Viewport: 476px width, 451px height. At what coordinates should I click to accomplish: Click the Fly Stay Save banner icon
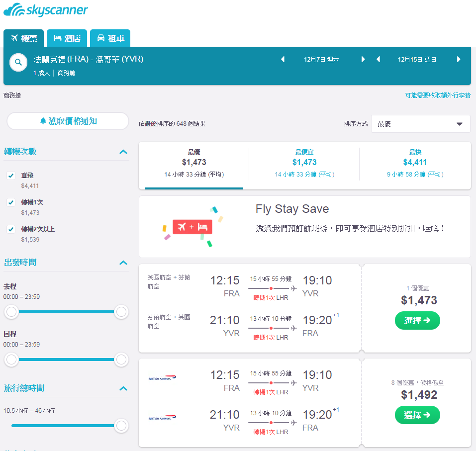(192, 227)
